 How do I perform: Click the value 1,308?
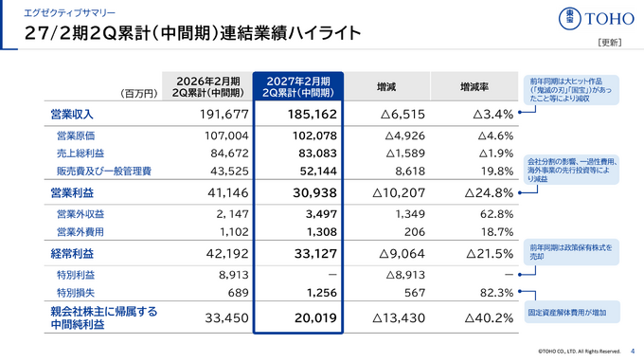click(x=322, y=232)
